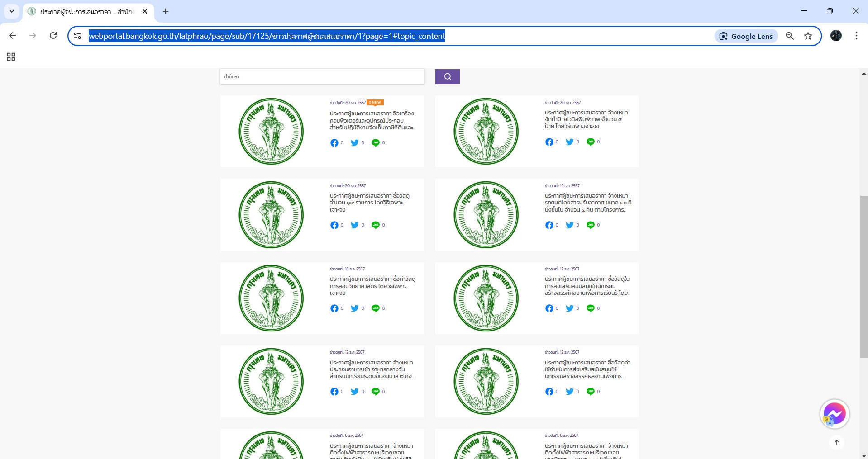Click the purple search button
Screen dimensions: 868x459
448,76
